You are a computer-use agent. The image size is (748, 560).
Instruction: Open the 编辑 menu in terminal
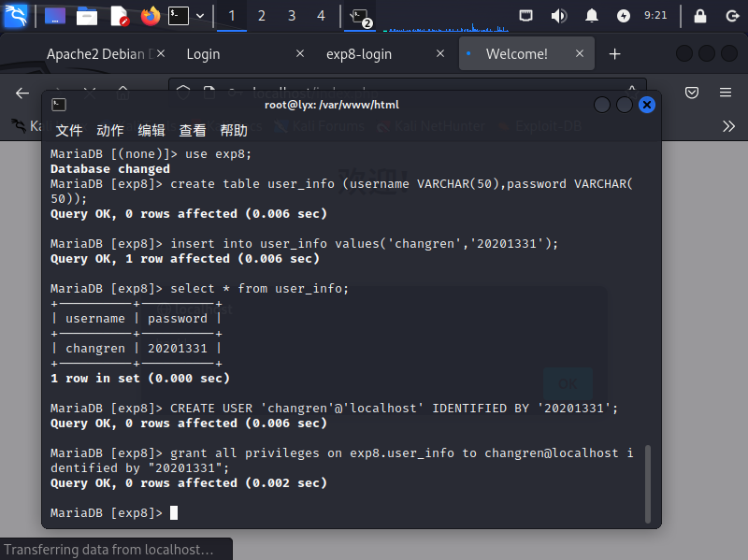pyautogui.click(x=151, y=130)
